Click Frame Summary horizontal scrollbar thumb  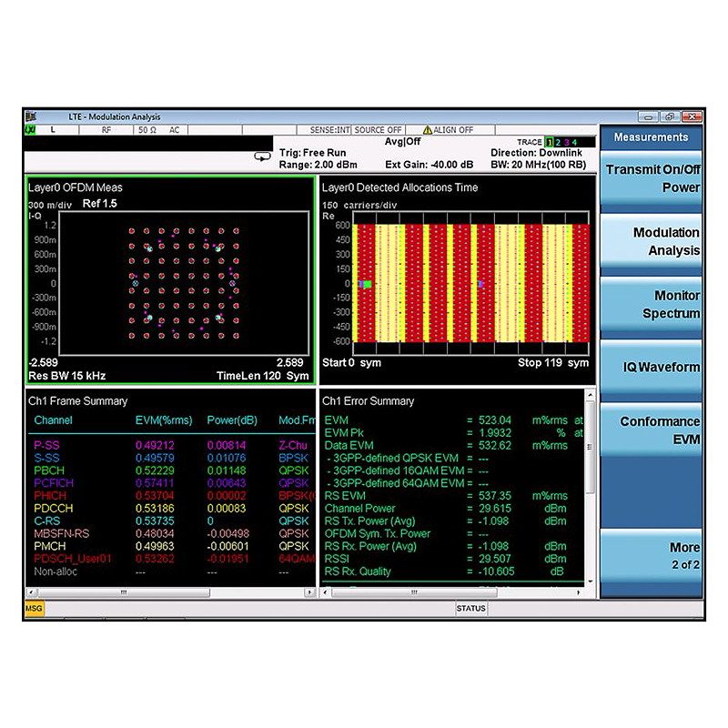[x=124, y=592]
